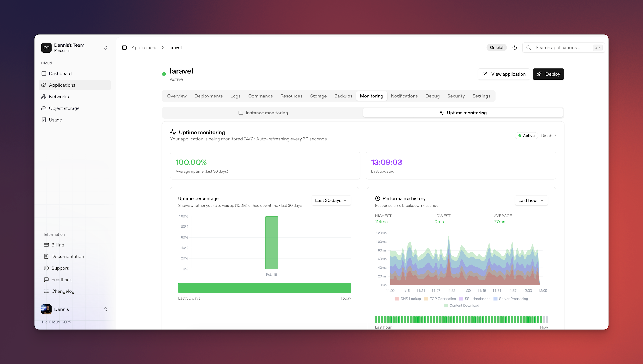
Task: Click the Deploy button
Action: click(x=548, y=74)
